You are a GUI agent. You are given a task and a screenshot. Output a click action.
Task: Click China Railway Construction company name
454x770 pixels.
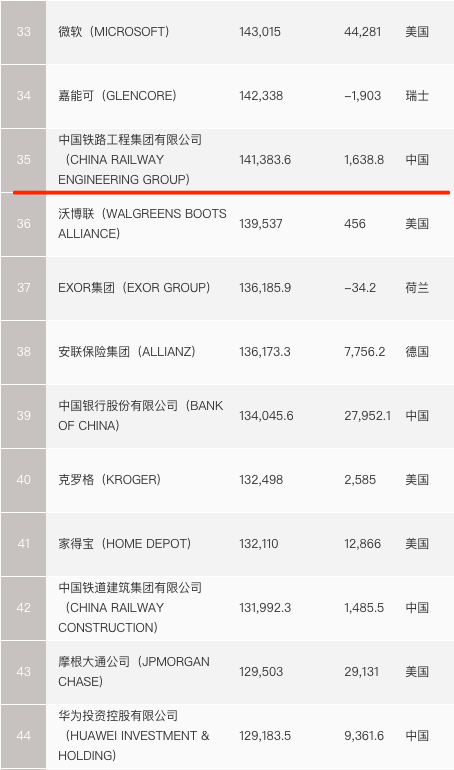coord(130,607)
